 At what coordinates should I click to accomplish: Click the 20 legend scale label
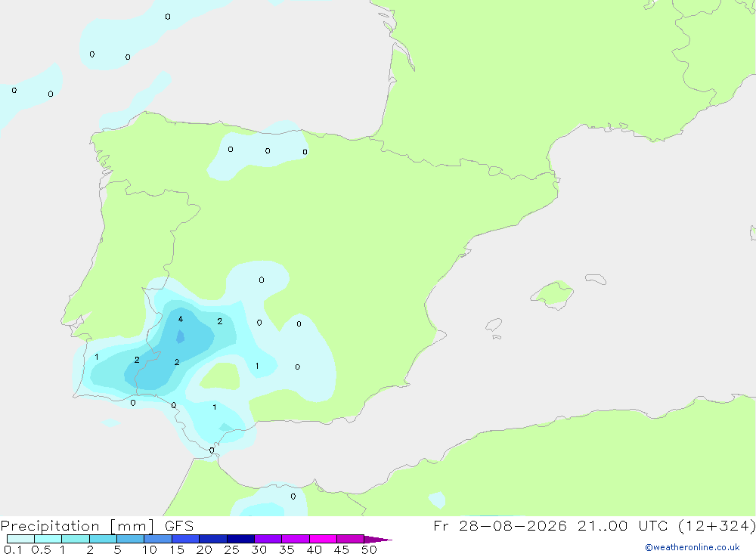[x=204, y=549]
